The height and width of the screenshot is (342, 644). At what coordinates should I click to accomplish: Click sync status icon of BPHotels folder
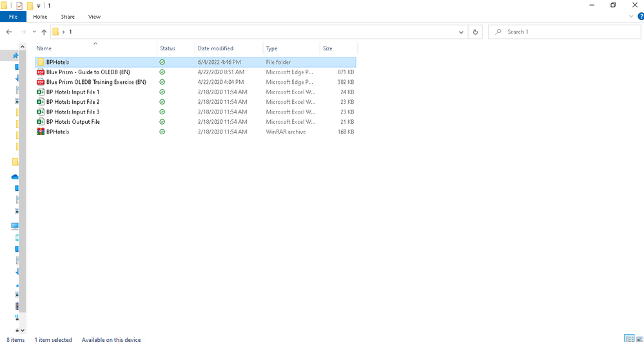[162, 62]
